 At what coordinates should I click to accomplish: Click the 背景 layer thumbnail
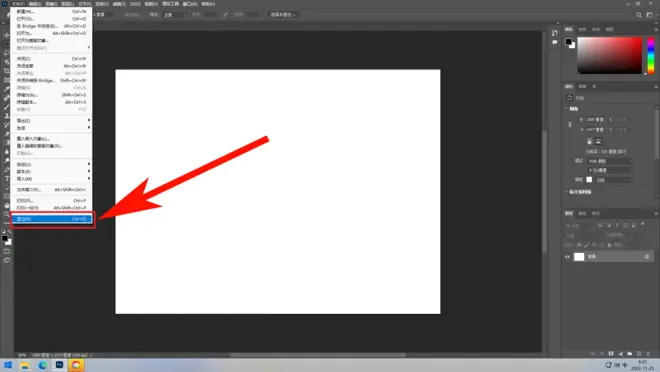click(x=579, y=257)
